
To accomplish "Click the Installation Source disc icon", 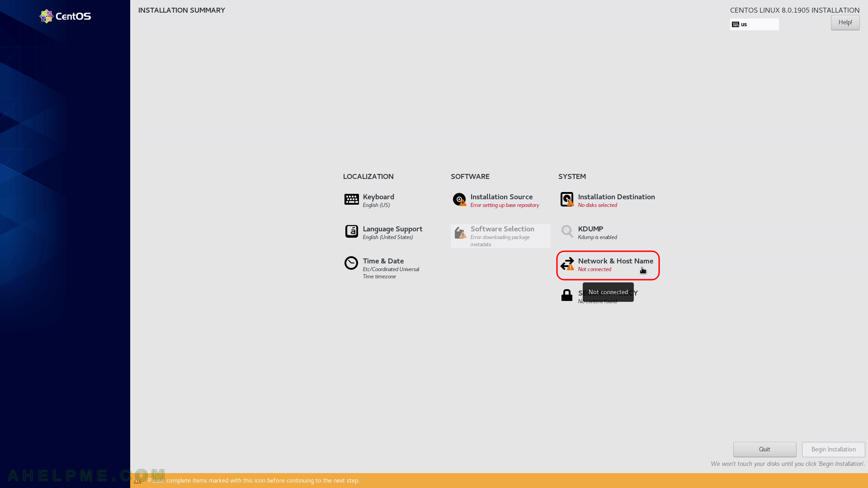I will click(x=459, y=199).
